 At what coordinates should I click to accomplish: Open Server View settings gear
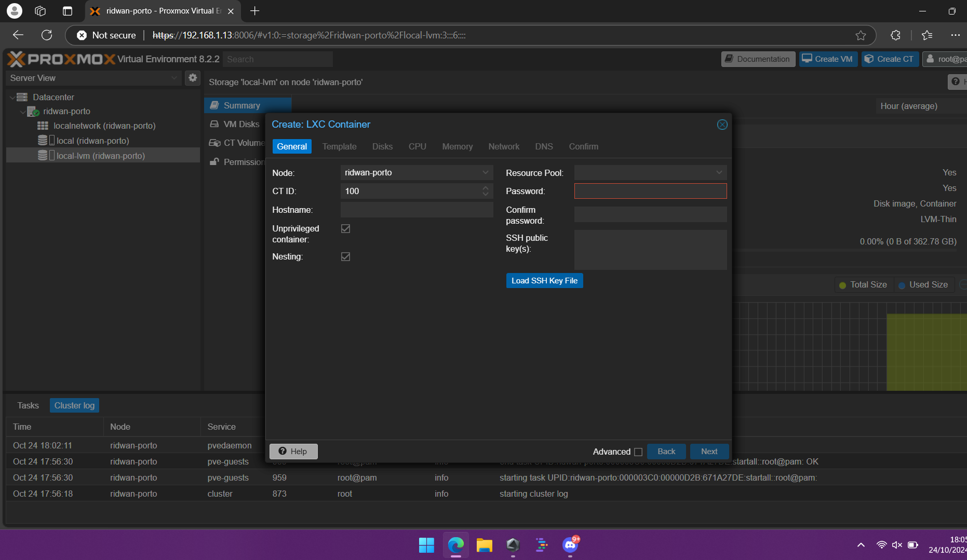click(193, 78)
